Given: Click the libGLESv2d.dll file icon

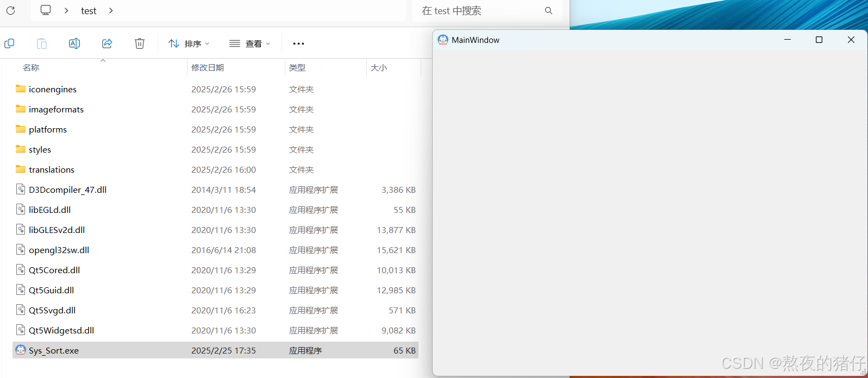Looking at the screenshot, I should [x=21, y=229].
